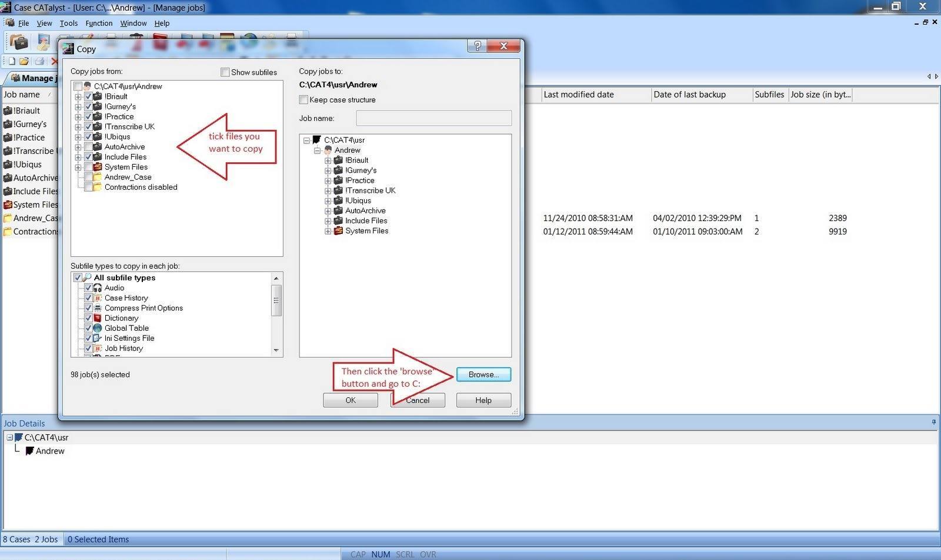This screenshot has width=941, height=560.
Task: Expand !Transcribe UK in destination tree
Action: [328, 190]
